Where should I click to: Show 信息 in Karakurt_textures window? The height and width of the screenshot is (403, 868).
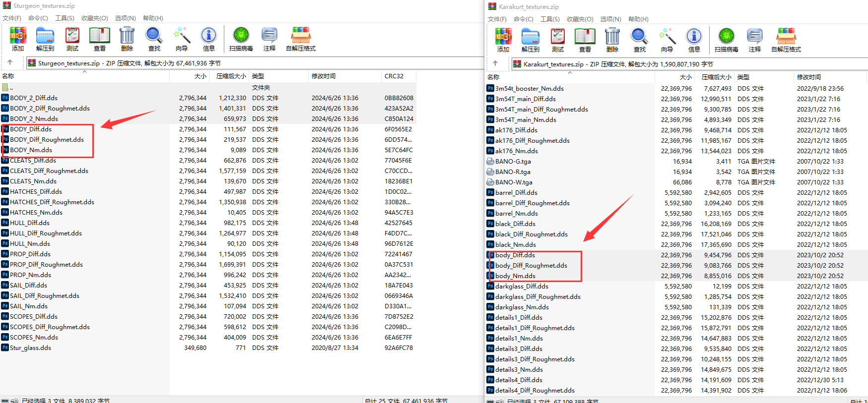(x=694, y=40)
